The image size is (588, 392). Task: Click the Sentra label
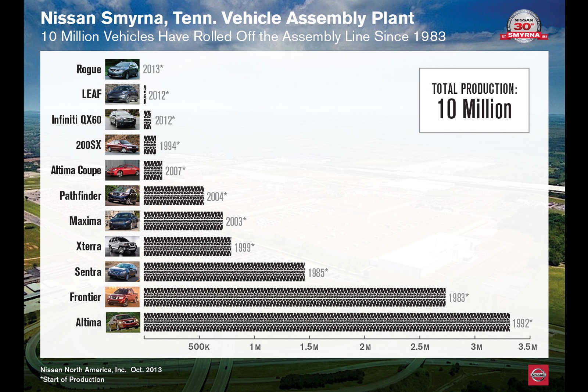pos(88,272)
